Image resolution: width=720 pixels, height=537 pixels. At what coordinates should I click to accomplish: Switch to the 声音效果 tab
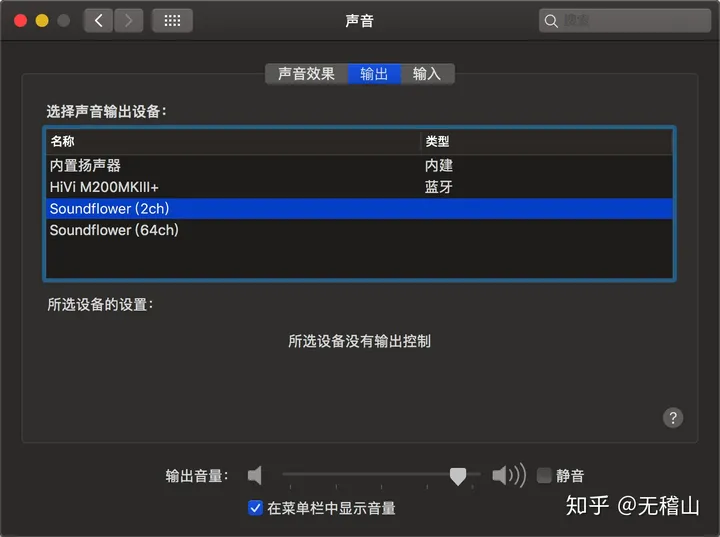click(306, 74)
